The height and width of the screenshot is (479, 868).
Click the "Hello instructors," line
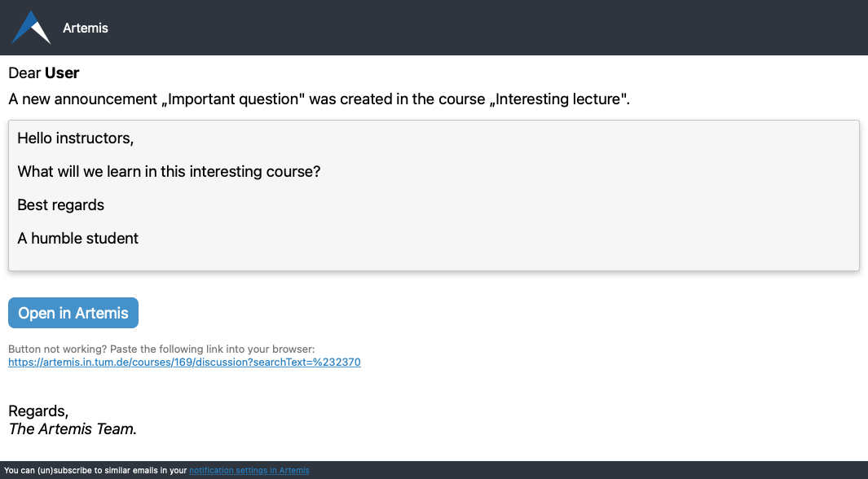[x=75, y=138]
